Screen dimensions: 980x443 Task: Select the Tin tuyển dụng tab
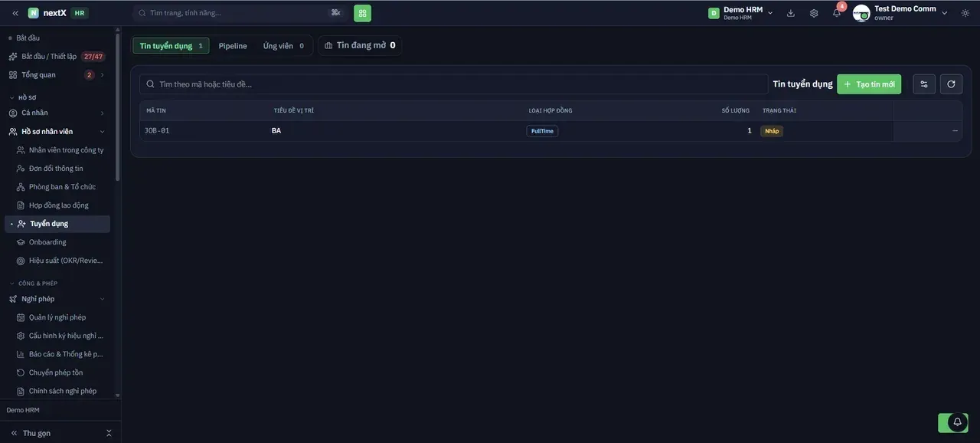[x=171, y=46]
